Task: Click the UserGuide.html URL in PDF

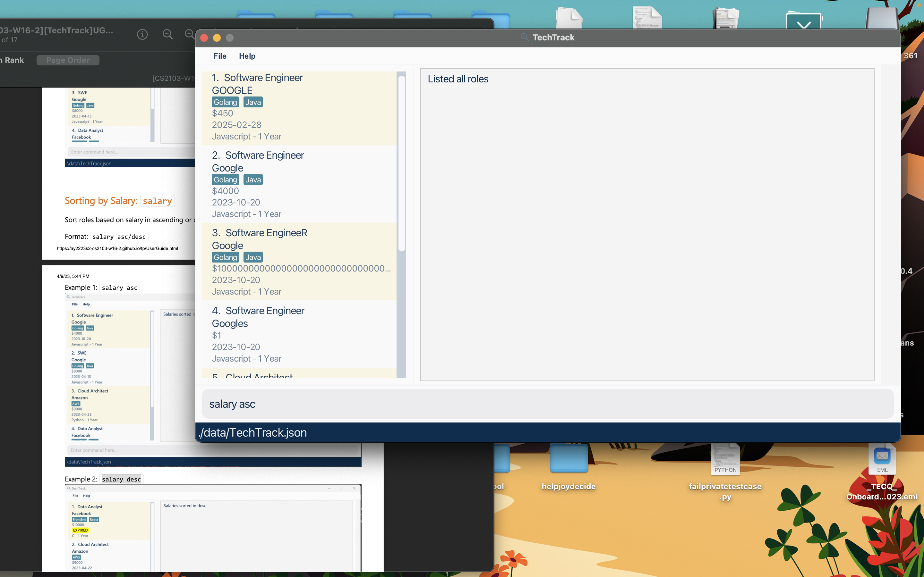Action: 117,248
